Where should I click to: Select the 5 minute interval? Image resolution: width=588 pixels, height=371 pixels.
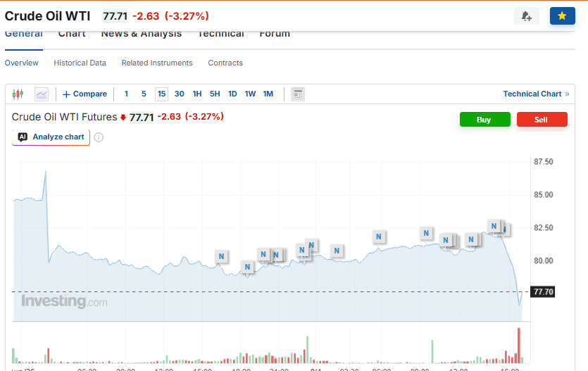click(x=144, y=94)
